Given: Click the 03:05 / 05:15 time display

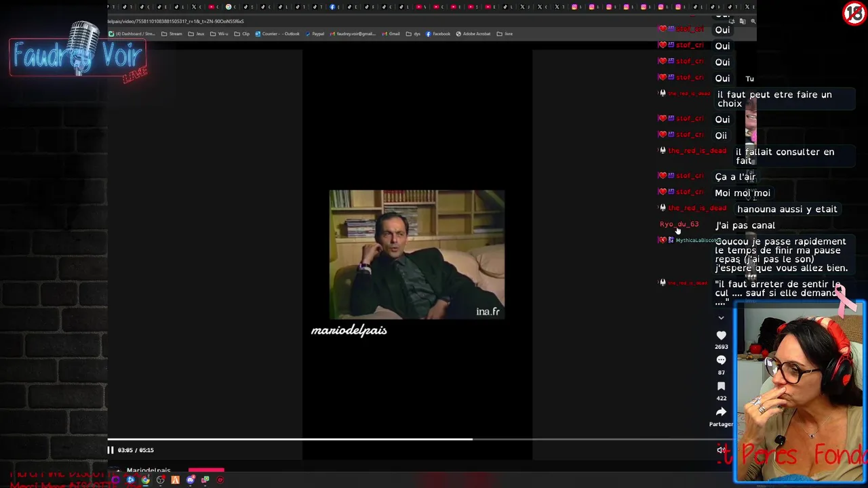Looking at the screenshot, I should [x=136, y=450].
